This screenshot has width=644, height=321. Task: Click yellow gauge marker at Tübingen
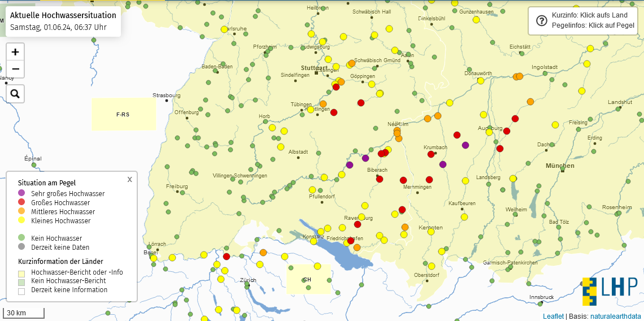[x=311, y=109]
